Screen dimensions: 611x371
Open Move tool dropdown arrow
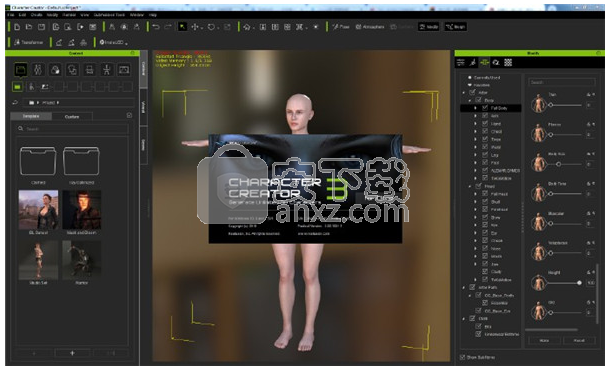[x=201, y=28]
